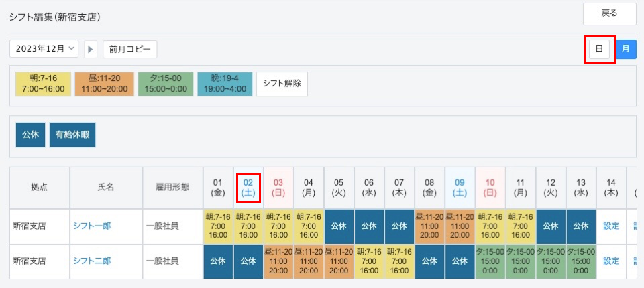Select the orange 昼:11-20 shift swatch
Image resolution: width=644 pixels, height=288 pixels.
click(x=104, y=84)
